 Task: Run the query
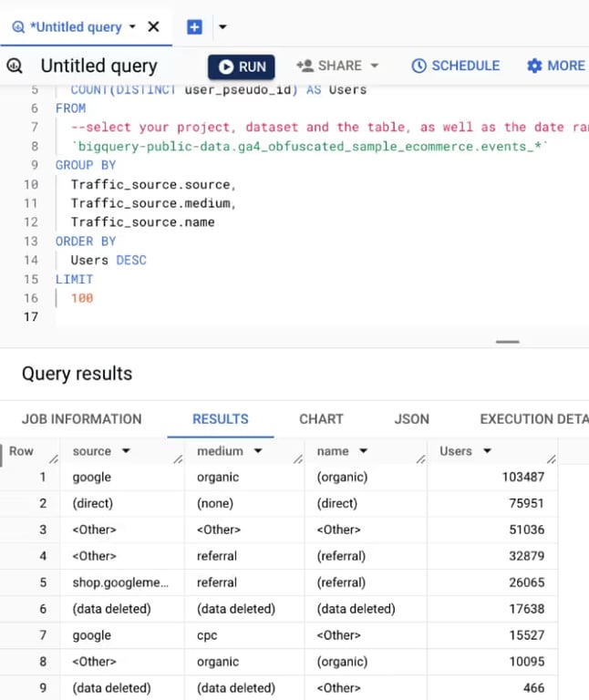[241, 67]
